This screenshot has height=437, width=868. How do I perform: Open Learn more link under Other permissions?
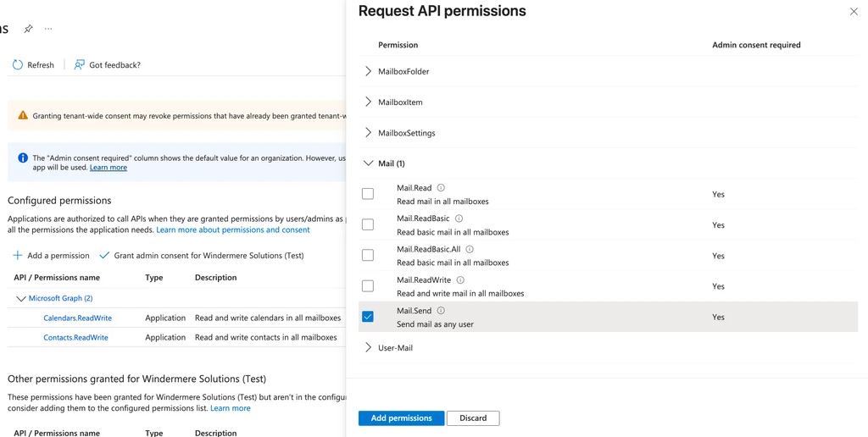coord(231,408)
